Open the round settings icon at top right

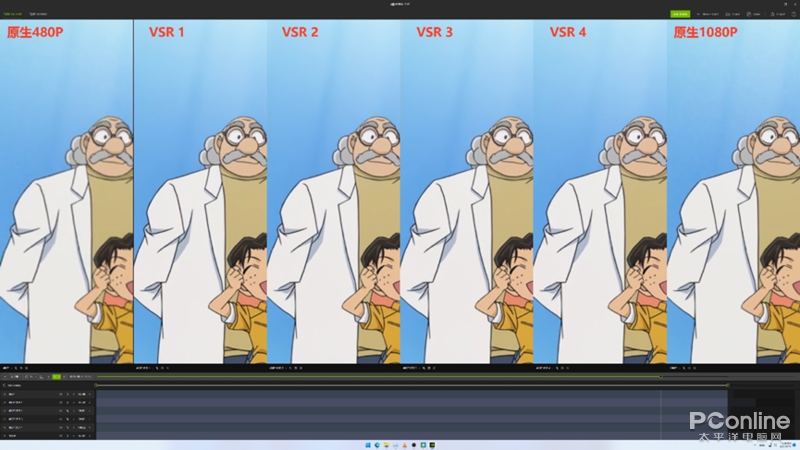794,14
